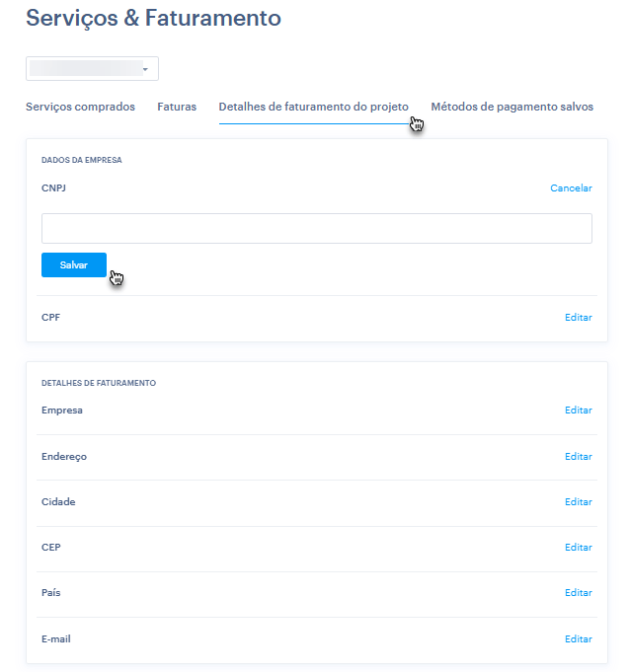Image resolution: width=629 pixels, height=672 pixels.
Task: Click Editar for Empresa
Action: pos(578,411)
